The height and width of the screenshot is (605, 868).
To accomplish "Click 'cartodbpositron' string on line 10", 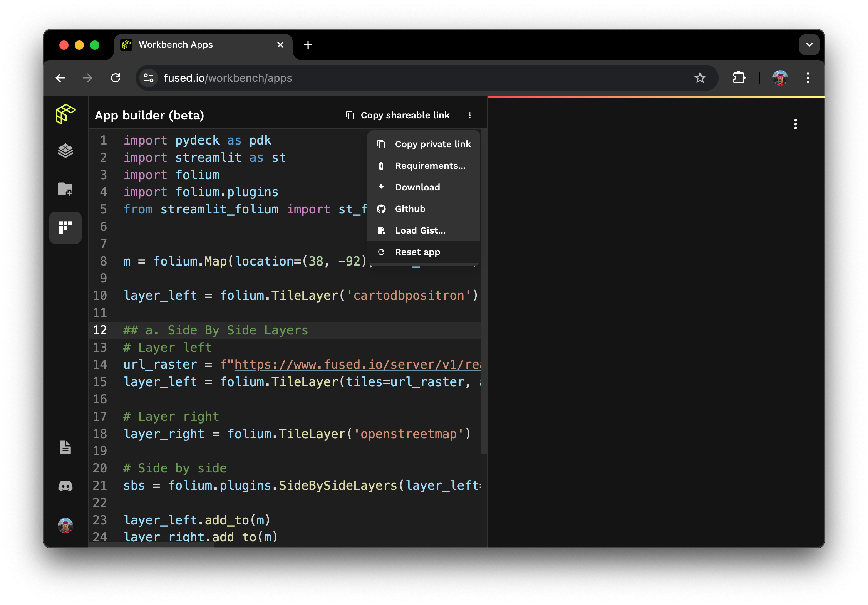I will tap(409, 296).
